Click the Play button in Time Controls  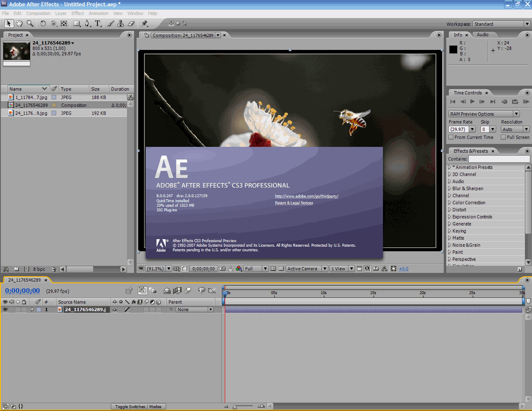[x=472, y=102]
